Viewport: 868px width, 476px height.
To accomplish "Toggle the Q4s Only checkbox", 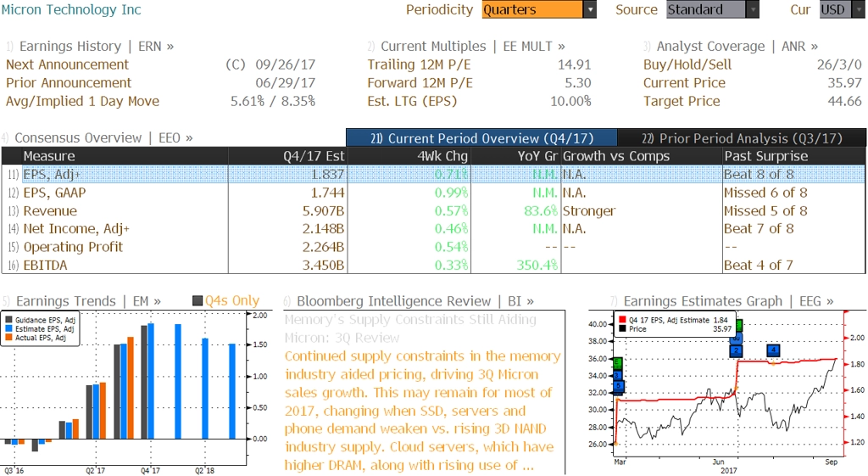I will pyautogui.click(x=197, y=301).
